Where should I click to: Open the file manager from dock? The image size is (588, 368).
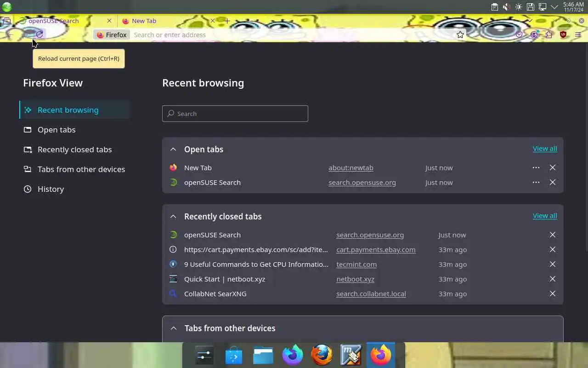pyautogui.click(x=263, y=355)
